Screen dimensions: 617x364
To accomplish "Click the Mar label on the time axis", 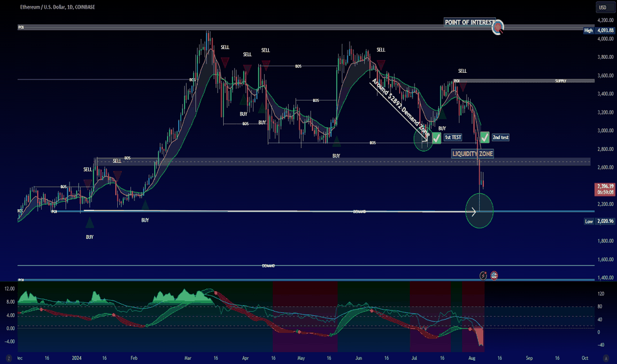I will pos(188,358).
